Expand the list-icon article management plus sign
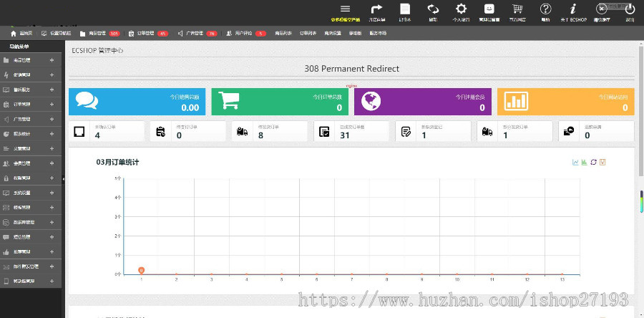The height and width of the screenshot is (318, 644). (x=52, y=148)
